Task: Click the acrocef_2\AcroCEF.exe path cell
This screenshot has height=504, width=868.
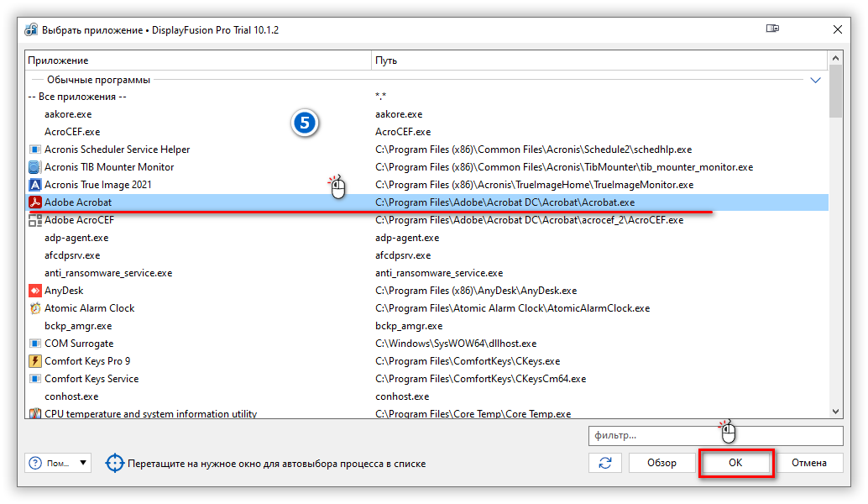Action: tap(529, 220)
